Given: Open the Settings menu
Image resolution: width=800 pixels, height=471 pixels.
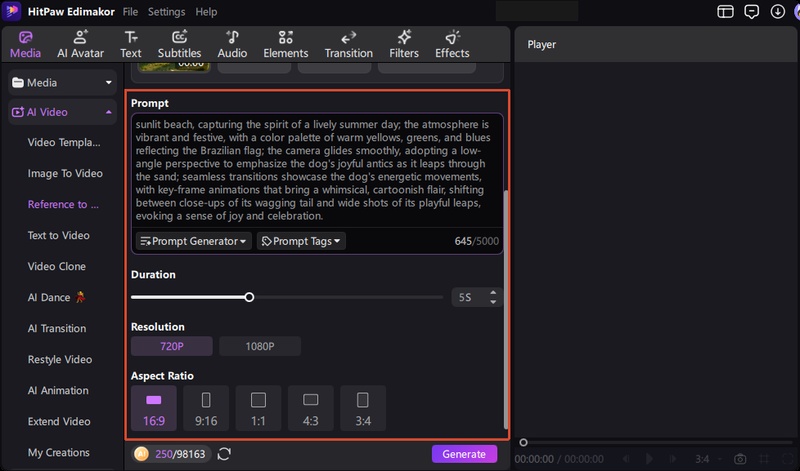Looking at the screenshot, I should pyautogui.click(x=166, y=12).
